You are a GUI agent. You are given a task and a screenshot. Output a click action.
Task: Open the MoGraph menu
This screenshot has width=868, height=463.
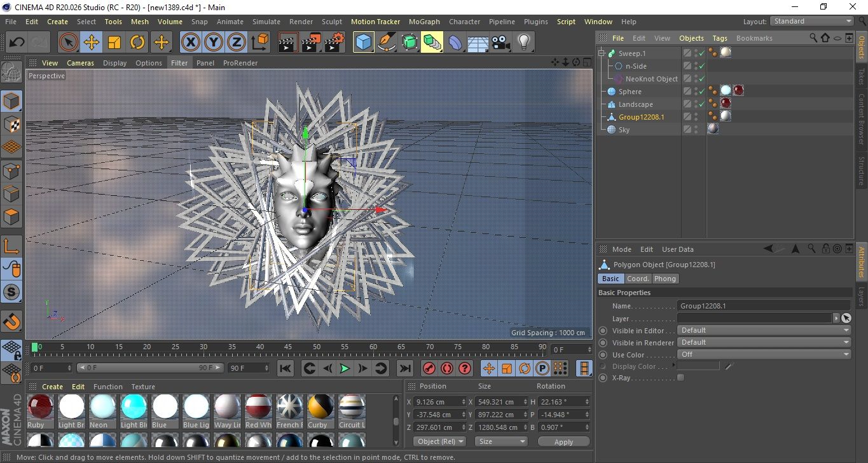click(x=424, y=22)
